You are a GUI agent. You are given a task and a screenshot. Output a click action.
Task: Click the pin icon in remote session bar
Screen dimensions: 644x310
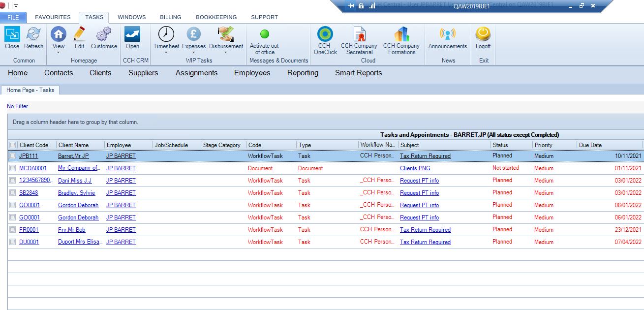(351, 6)
